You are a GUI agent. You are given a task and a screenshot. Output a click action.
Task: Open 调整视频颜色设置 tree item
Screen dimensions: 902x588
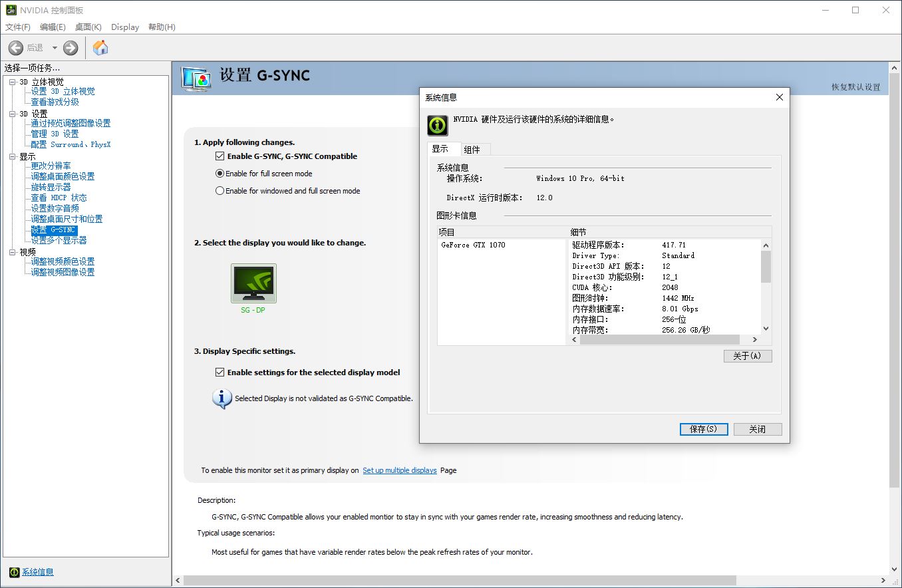coord(63,262)
